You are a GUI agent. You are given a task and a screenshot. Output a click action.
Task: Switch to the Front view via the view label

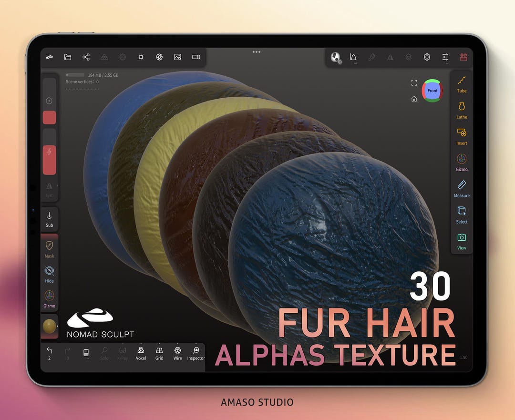pos(432,91)
